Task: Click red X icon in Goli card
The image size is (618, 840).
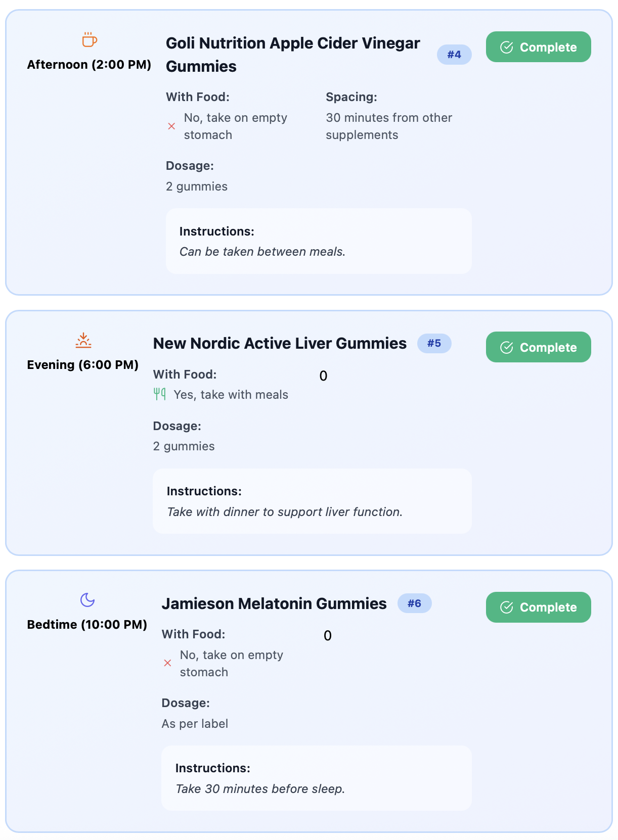Action: [171, 126]
